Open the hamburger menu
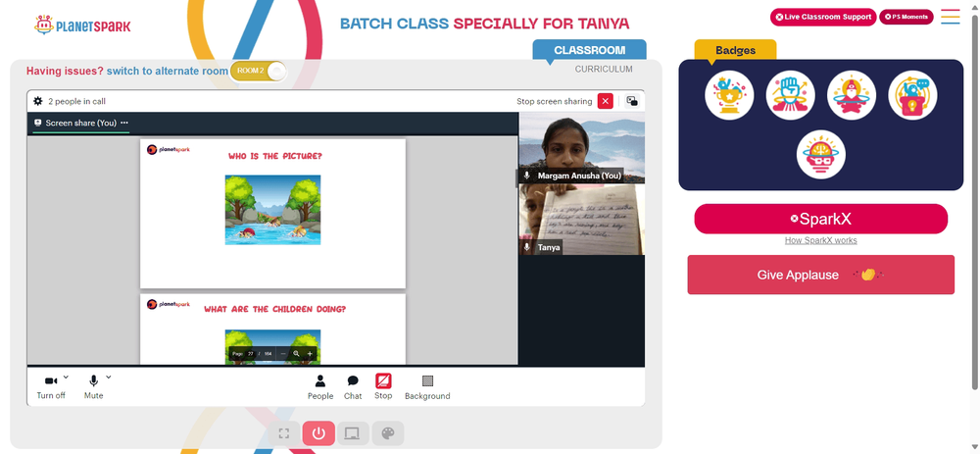This screenshot has height=454, width=980. point(950,17)
